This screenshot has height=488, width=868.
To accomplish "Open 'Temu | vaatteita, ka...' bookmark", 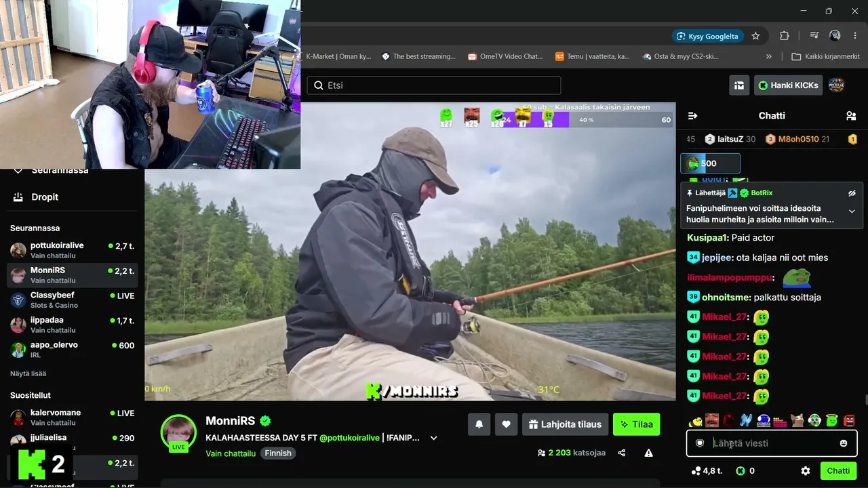I will (593, 56).
